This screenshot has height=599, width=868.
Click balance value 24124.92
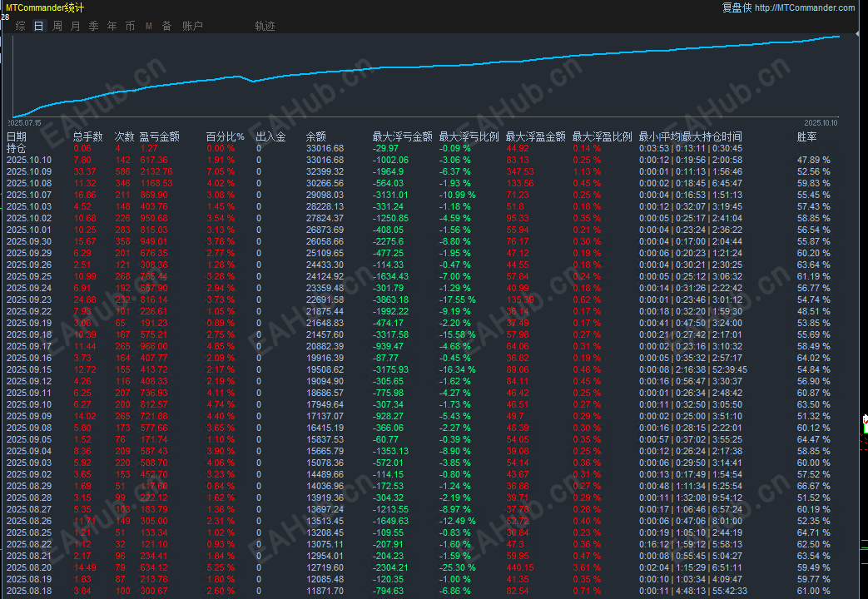(x=325, y=276)
